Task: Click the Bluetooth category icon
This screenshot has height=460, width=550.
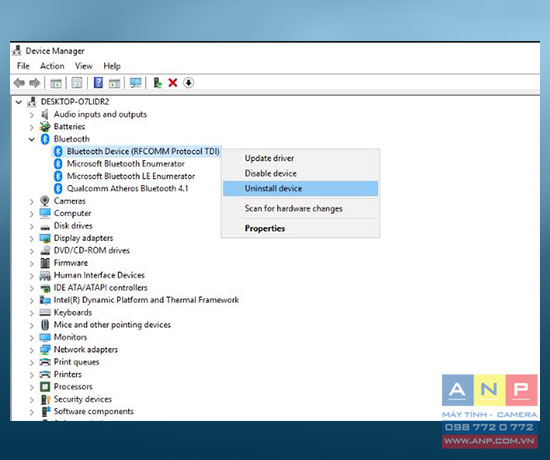Action: pos(45,139)
